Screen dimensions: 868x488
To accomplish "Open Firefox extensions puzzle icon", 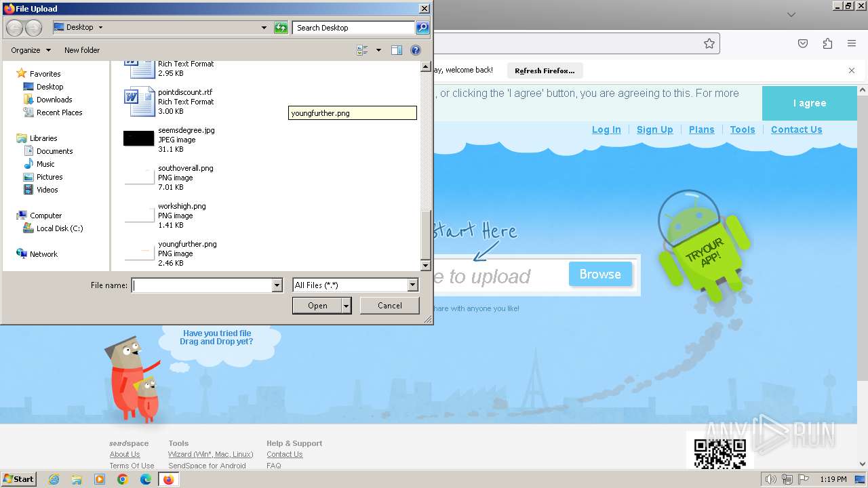I will [x=827, y=43].
